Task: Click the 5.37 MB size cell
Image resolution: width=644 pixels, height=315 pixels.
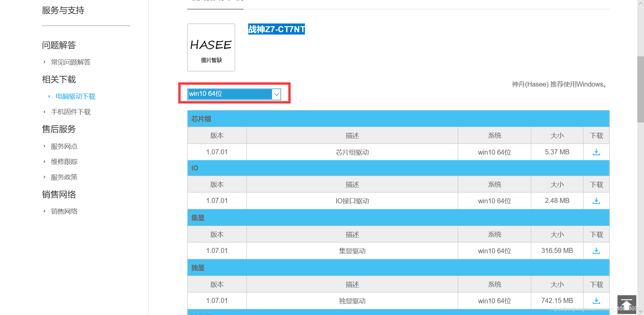Action: pyautogui.click(x=557, y=152)
